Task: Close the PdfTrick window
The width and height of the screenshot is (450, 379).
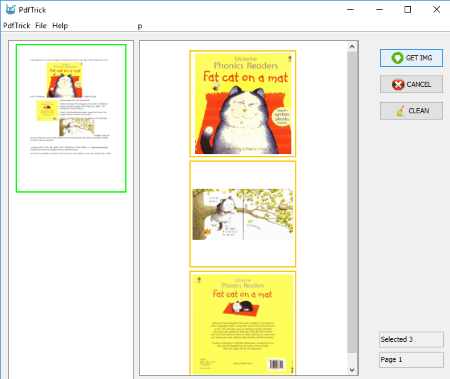Action: 436,10
